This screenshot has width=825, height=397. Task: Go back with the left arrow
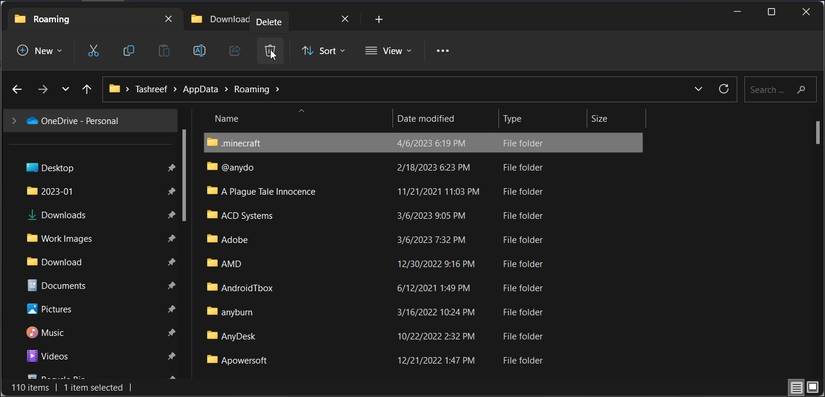17,89
